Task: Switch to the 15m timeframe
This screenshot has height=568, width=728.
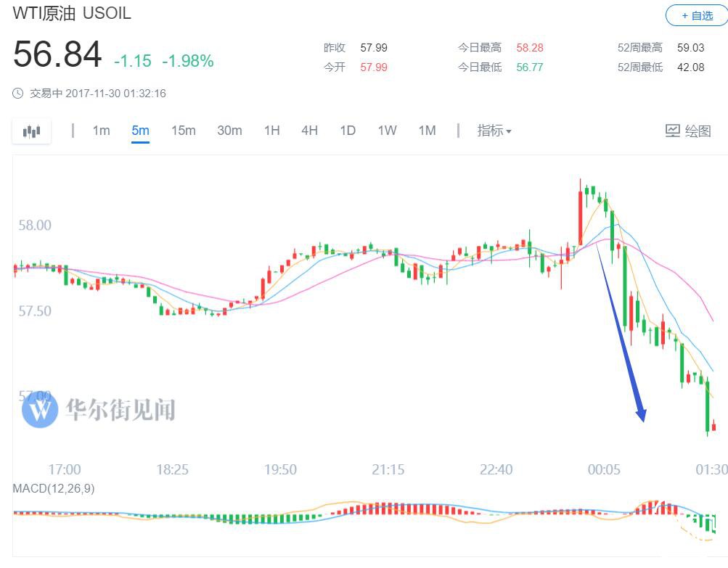Action: click(x=184, y=131)
